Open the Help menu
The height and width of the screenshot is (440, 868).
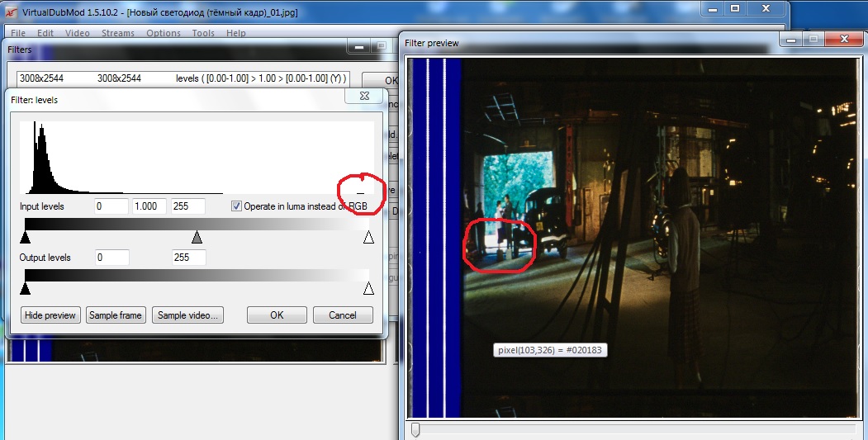(236, 33)
